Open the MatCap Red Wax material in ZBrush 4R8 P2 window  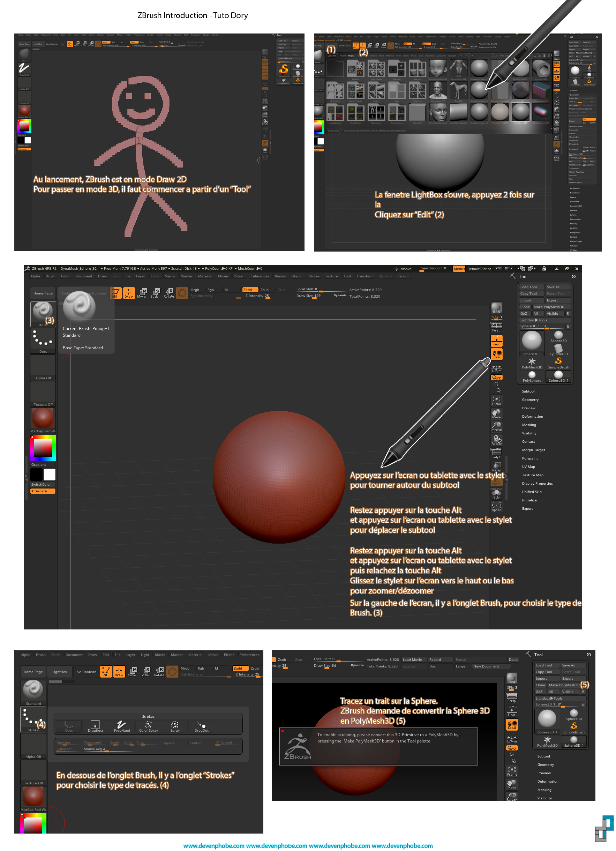(x=43, y=420)
